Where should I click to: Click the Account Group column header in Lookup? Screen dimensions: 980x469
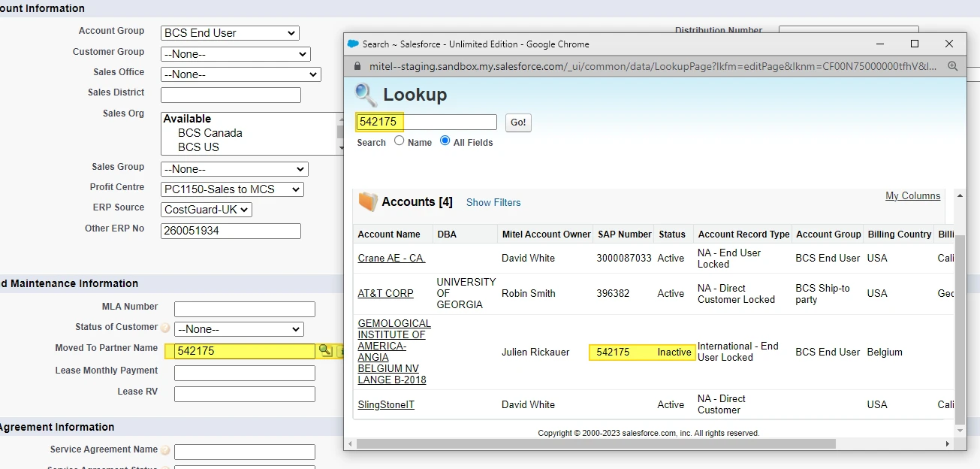(x=828, y=234)
